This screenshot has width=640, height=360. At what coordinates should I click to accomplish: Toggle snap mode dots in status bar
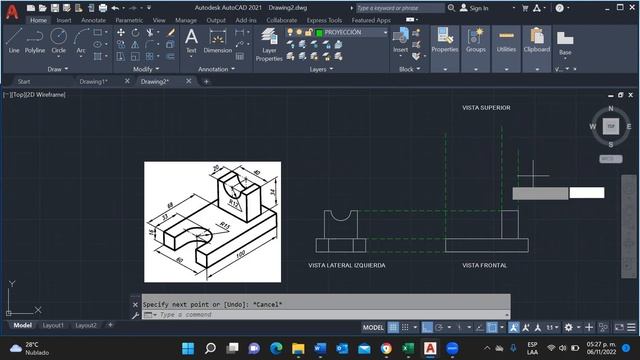pos(405,327)
